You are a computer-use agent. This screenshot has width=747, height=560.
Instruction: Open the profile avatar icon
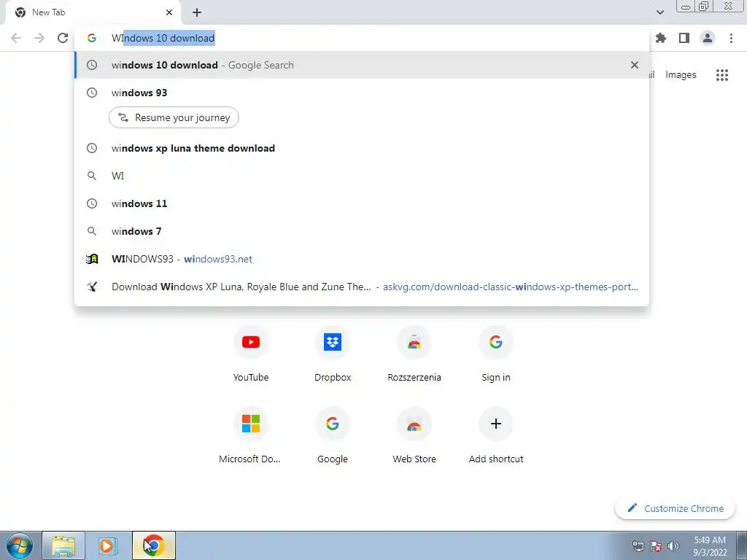[708, 38]
